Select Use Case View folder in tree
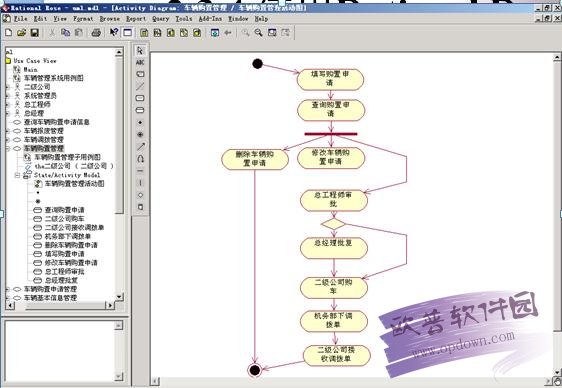 pos(35,61)
